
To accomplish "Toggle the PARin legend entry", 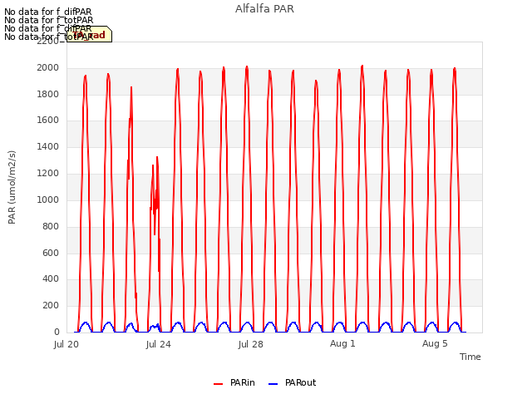I will coord(234,382).
